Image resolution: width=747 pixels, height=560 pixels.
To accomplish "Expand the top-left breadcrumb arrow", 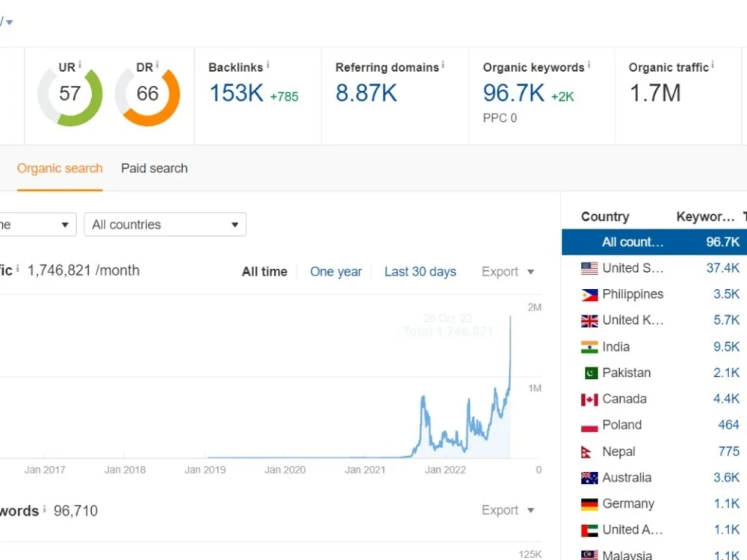I will (x=9, y=22).
